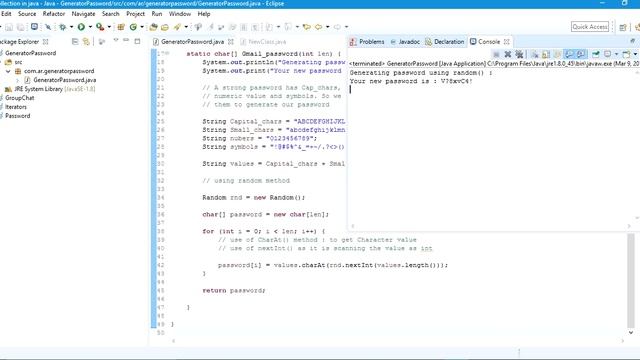Open the Open Console dropdown arrow
The width and height of the screenshot is (640, 360).
point(635,54)
